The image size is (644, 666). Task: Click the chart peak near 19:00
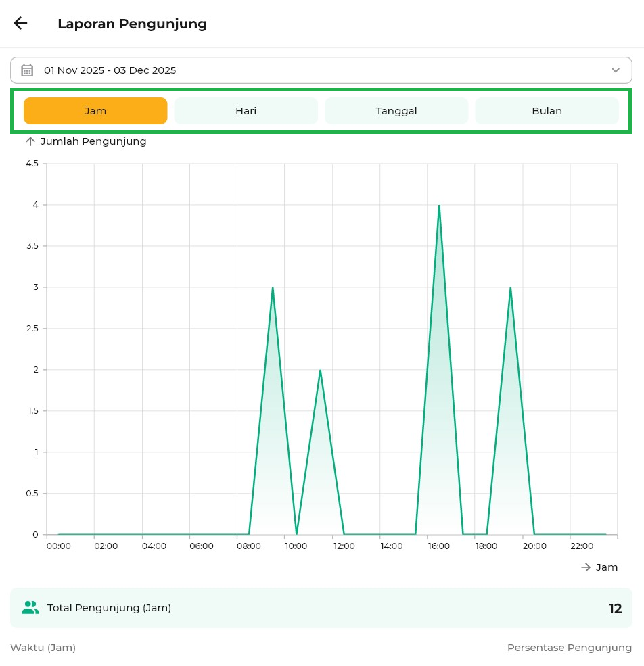[510, 288]
